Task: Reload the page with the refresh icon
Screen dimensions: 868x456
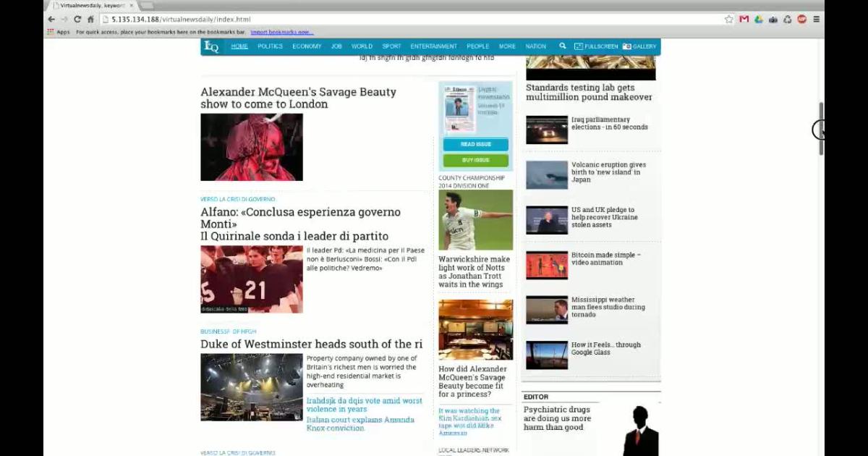Action: click(x=77, y=20)
